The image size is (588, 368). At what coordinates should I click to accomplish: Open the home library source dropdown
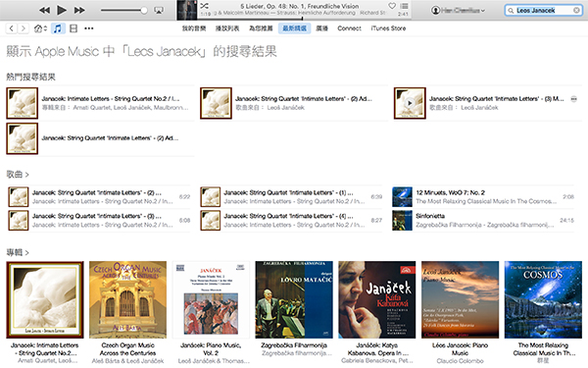pos(40,28)
